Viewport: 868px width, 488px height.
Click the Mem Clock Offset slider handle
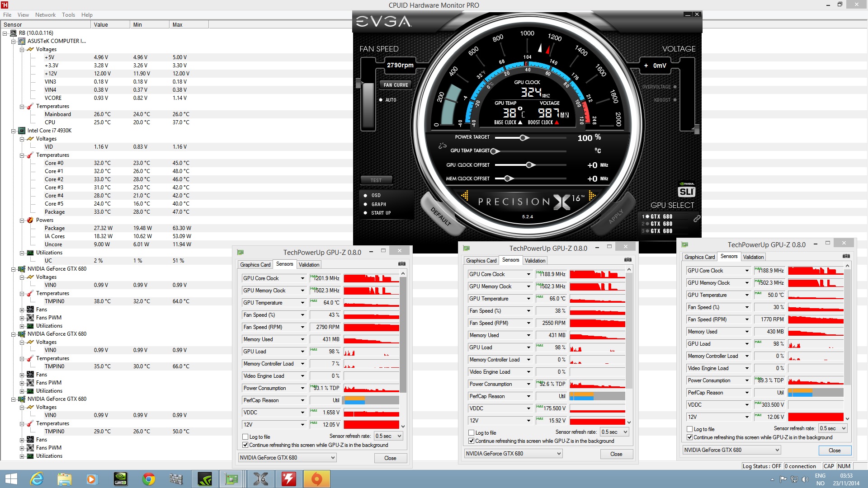tap(508, 178)
